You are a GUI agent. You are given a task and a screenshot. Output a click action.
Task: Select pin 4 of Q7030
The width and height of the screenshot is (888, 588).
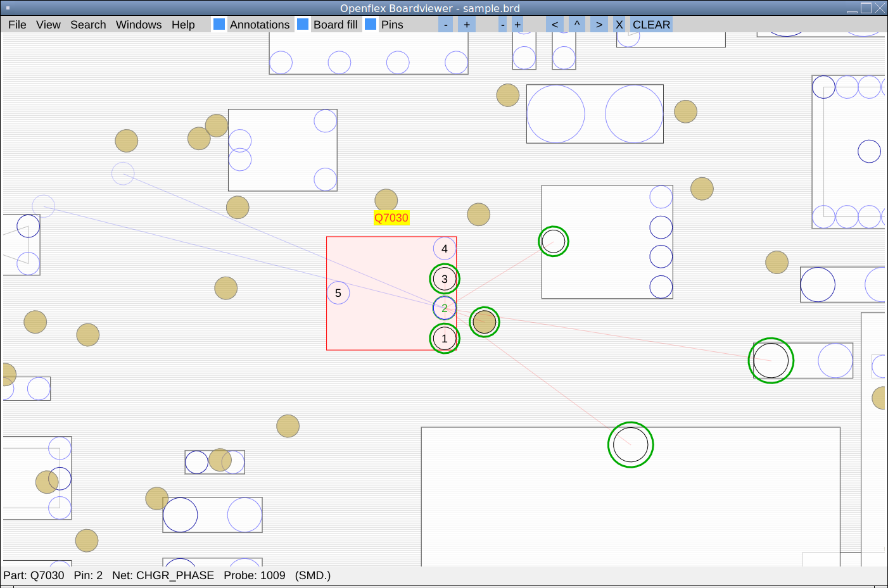point(445,249)
